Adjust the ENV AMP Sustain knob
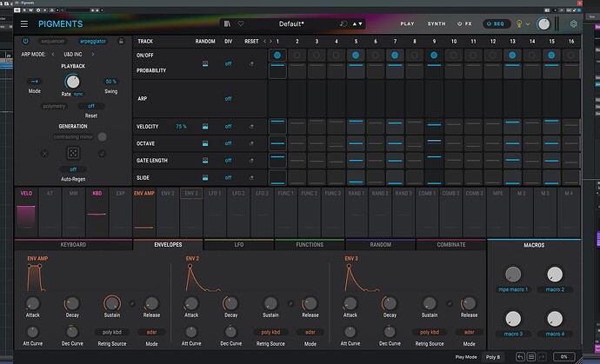This screenshot has height=364, width=600. pos(111,303)
